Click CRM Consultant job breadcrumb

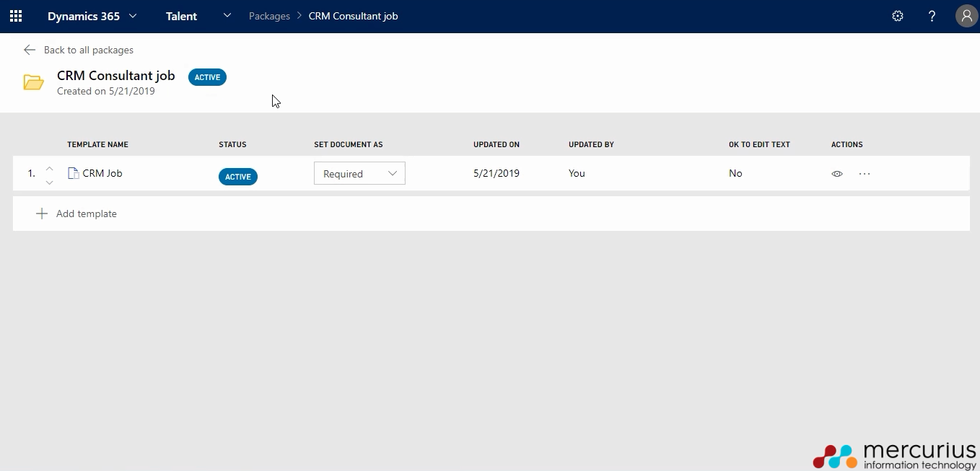click(353, 16)
